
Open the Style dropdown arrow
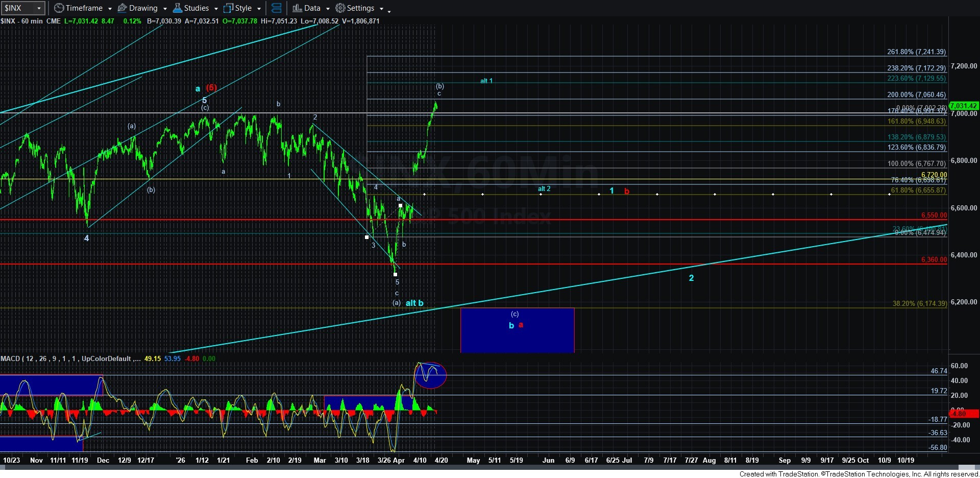(x=259, y=9)
